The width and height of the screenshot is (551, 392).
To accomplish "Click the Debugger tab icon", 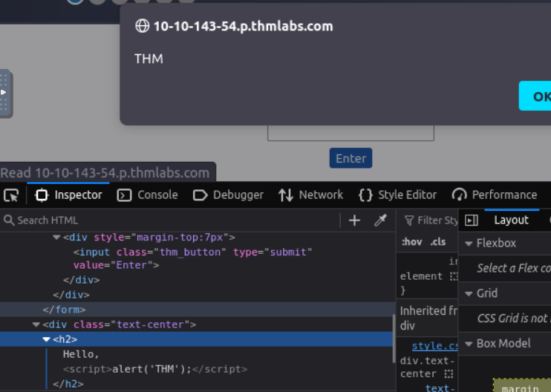I will pos(200,195).
